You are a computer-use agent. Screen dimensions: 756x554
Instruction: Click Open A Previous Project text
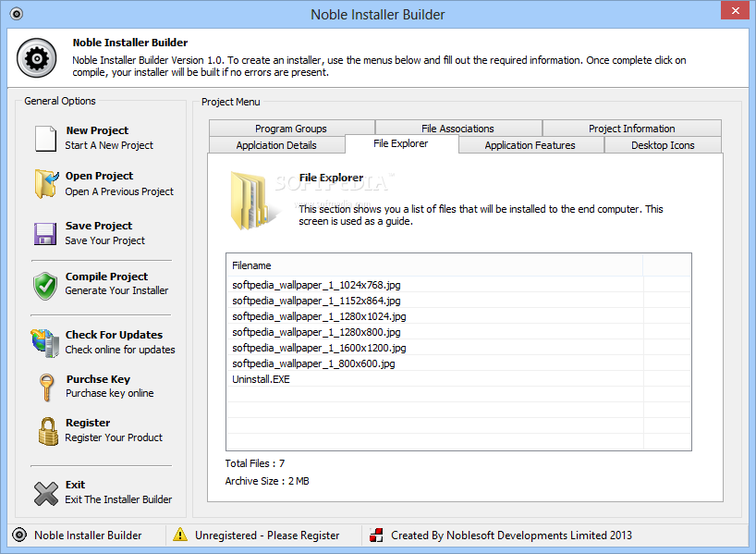click(119, 191)
